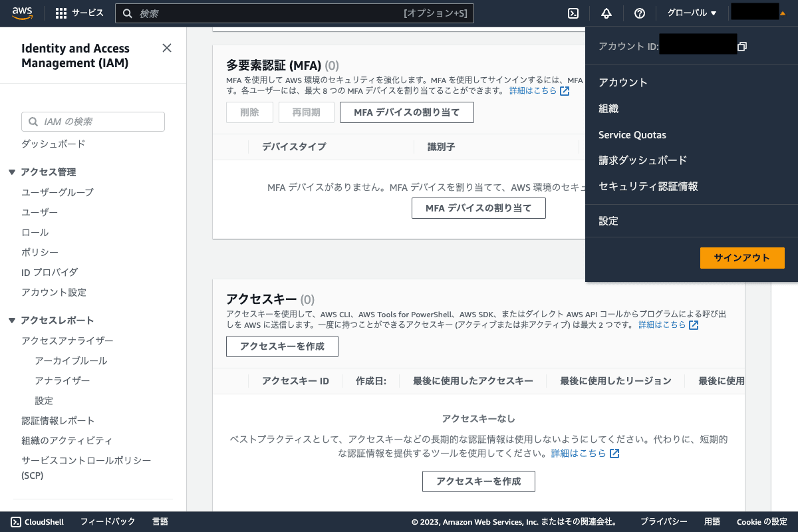
Task: Click Cookie の設定 footer link
Action: (762, 522)
